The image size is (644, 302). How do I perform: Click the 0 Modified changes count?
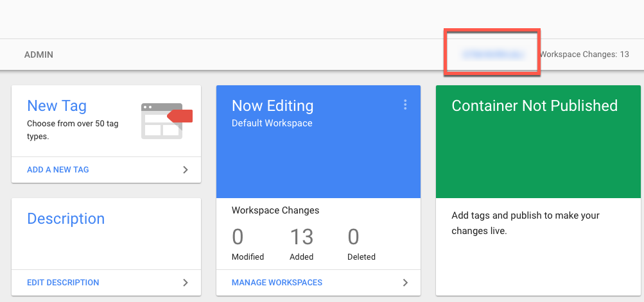238,237
